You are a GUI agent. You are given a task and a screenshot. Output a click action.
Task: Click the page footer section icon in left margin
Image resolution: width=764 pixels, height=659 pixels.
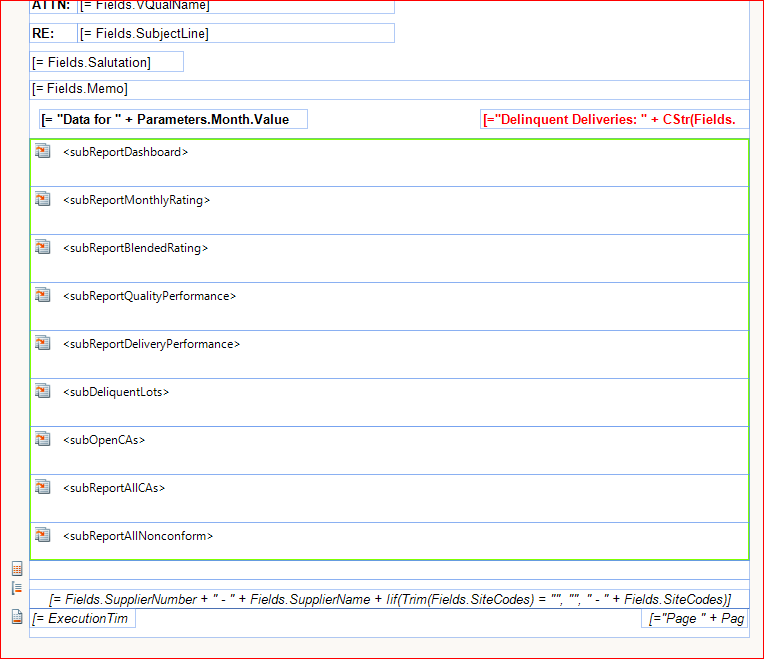pos(17,617)
